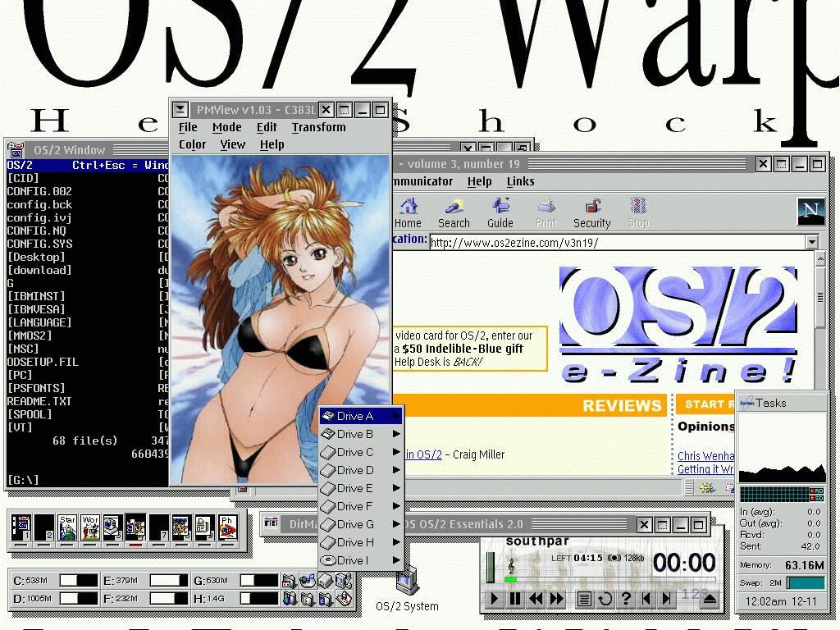
Task: Click CONFIG.SYS in the OS/2 Window listing
Action: 39,244
